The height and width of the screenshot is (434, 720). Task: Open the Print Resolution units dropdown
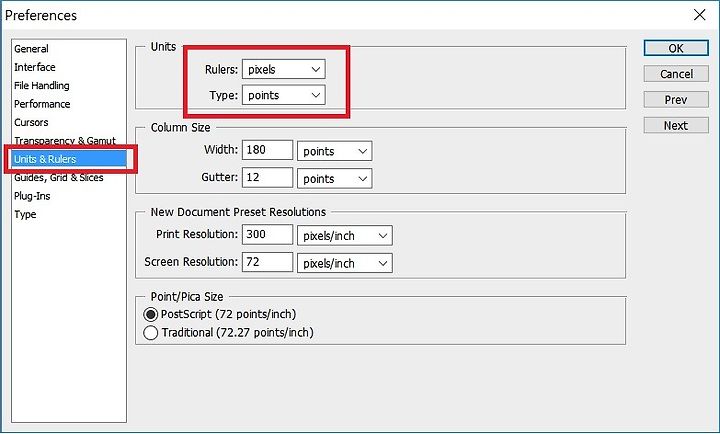pyautogui.click(x=345, y=236)
